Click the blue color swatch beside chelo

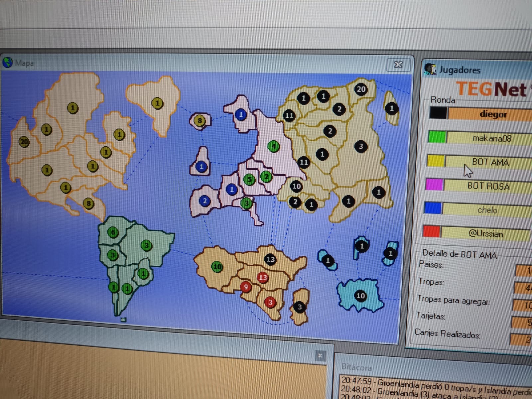click(433, 208)
